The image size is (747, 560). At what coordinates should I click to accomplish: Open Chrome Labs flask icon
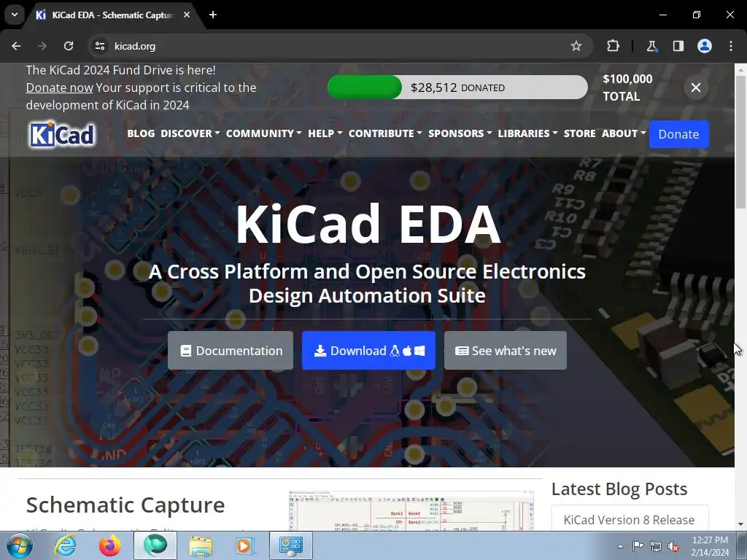651,46
